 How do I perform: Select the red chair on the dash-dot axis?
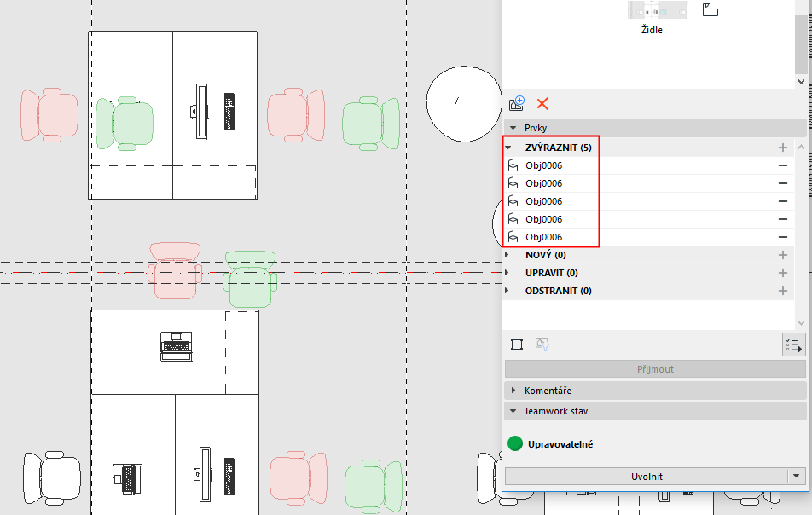(175, 270)
